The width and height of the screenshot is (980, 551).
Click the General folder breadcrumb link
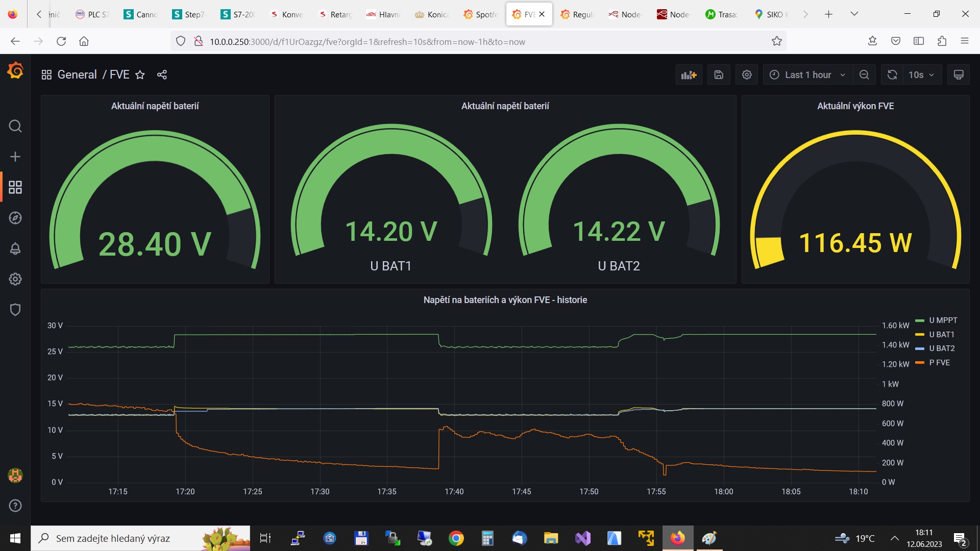point(77,75)
